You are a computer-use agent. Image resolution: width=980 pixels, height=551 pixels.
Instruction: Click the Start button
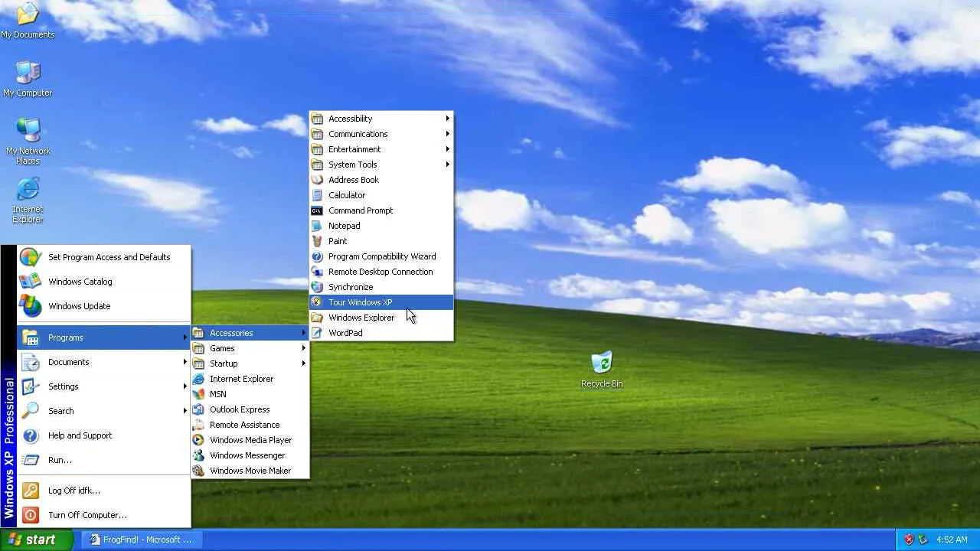(37, 540)
